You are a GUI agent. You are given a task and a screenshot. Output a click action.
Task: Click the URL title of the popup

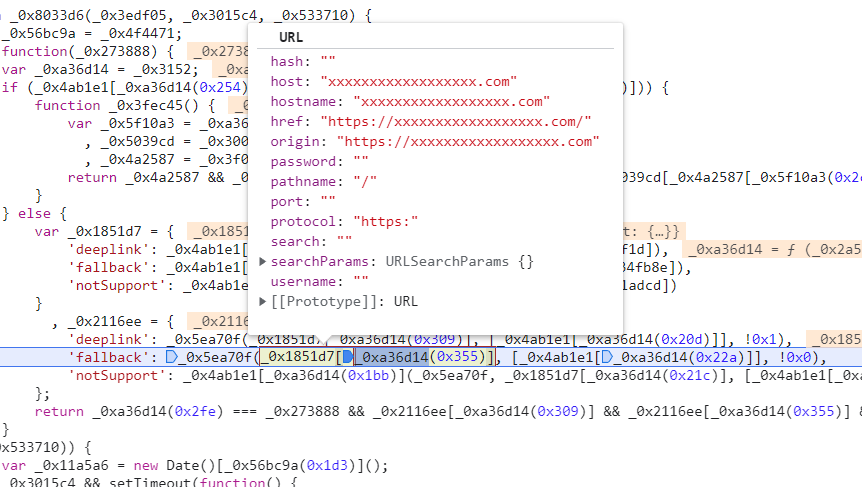290,37
